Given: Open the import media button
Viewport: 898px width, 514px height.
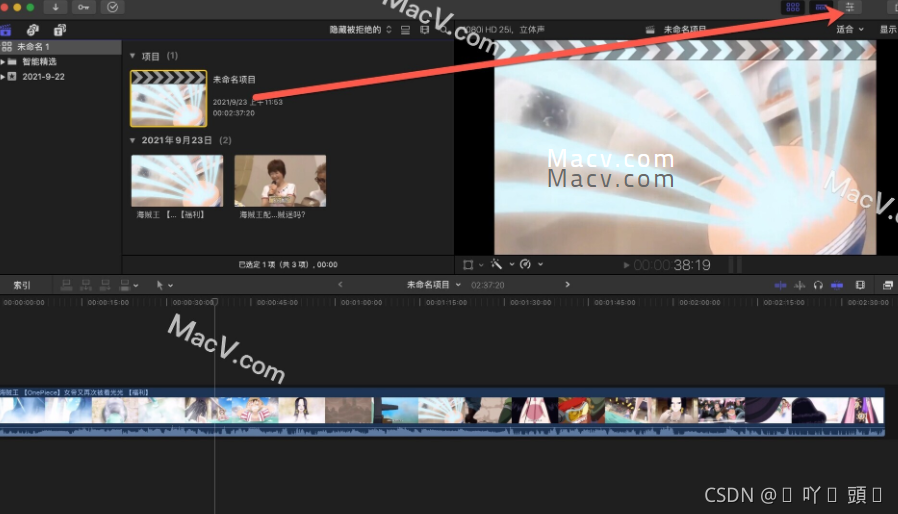Looking at the screenshot, I should 56,7.
